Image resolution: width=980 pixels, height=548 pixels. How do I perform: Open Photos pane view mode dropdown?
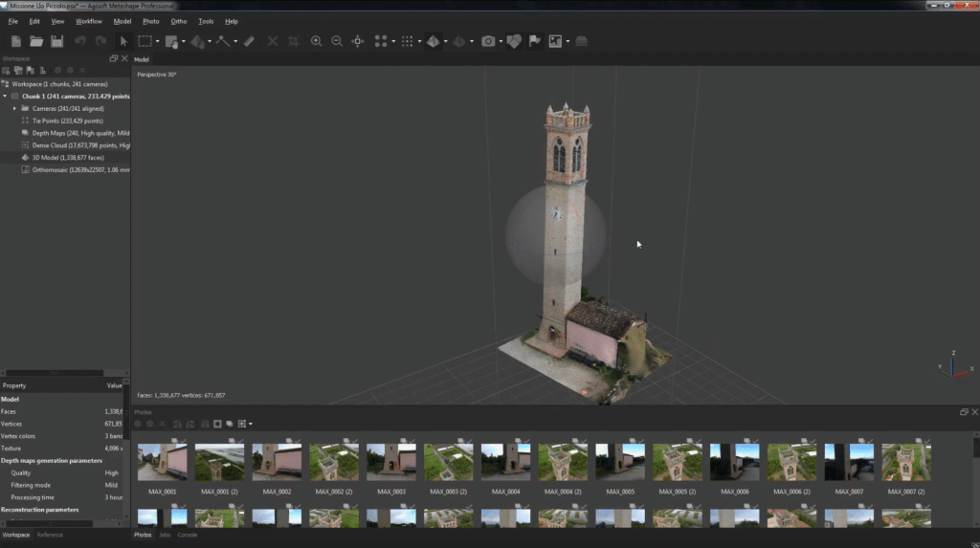point(251,425)
